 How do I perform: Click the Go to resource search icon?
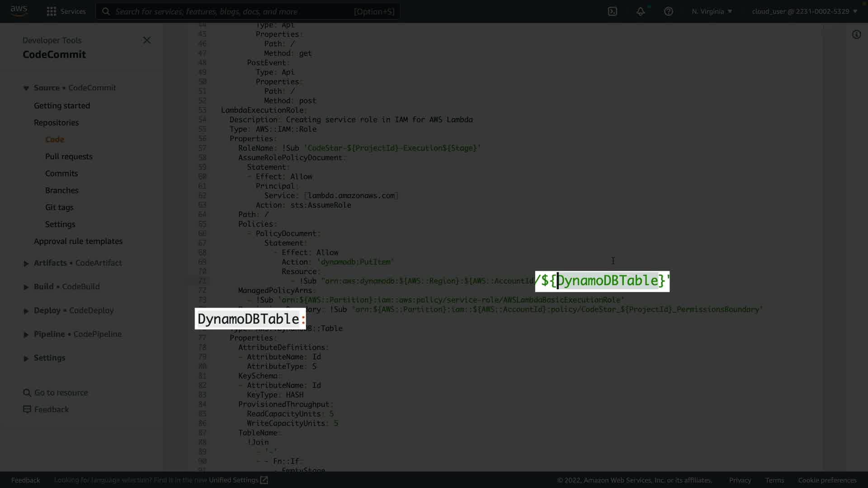27,393
